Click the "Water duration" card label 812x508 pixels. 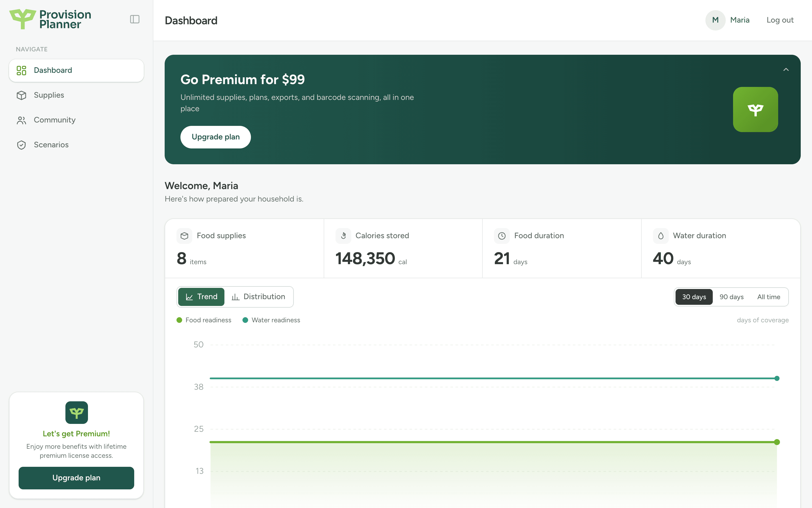point(699,236)
